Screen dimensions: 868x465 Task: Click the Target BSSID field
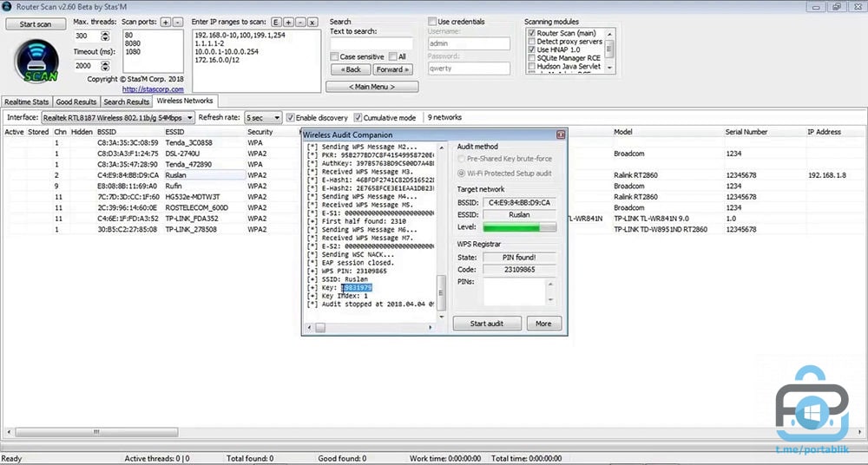520,203
